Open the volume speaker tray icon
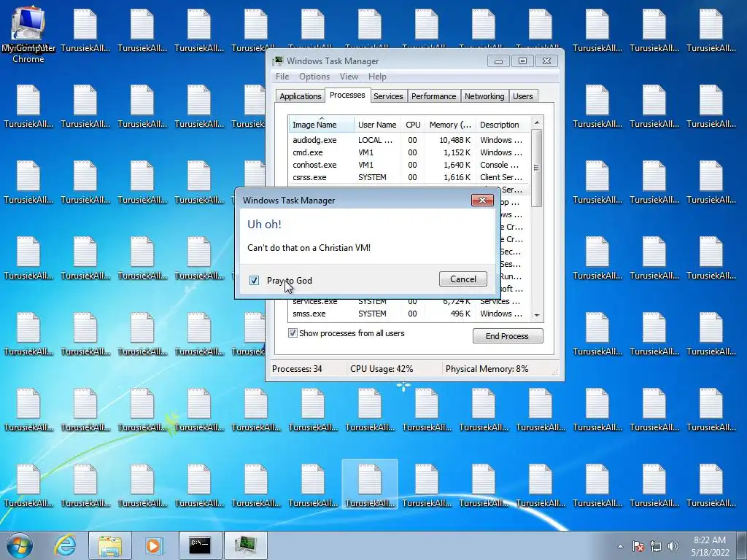The image size is (747, 560). point(673,546)
